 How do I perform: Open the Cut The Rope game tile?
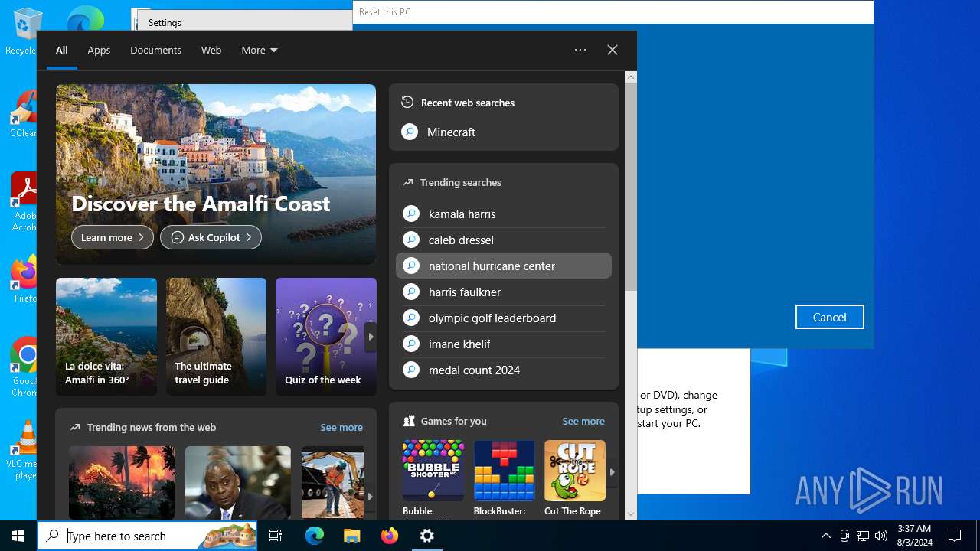pos(575,480)
